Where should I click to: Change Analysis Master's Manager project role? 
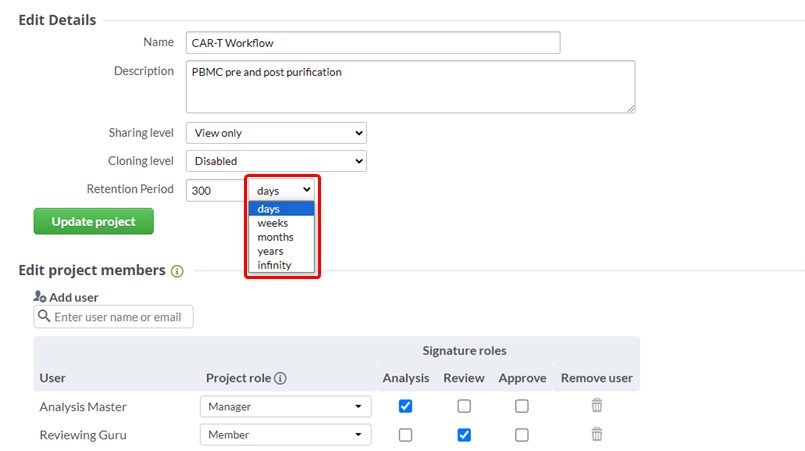(x=285, y=406)
